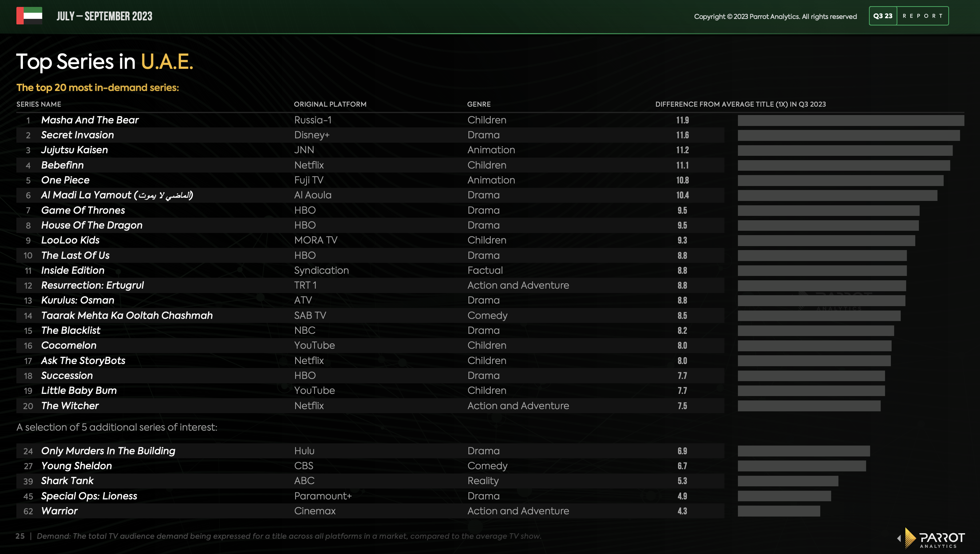Click the ORIGINAL PLATFORM column header
Viewport: 980px width, 554px height.
pyautogui.click(x=330, y=104)
